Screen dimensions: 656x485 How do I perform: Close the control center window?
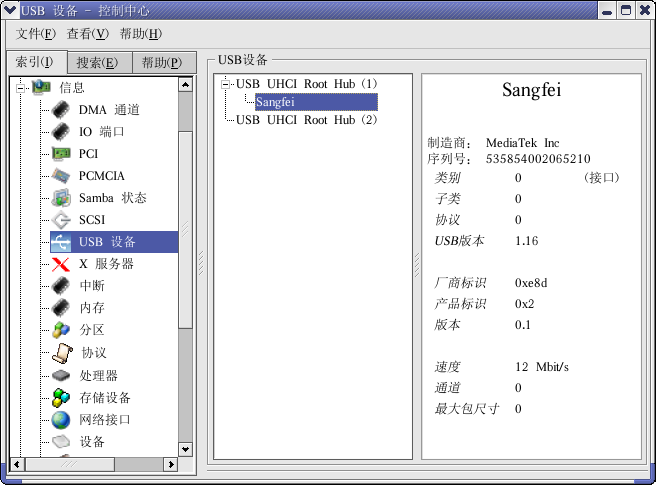tap(645, 10)
